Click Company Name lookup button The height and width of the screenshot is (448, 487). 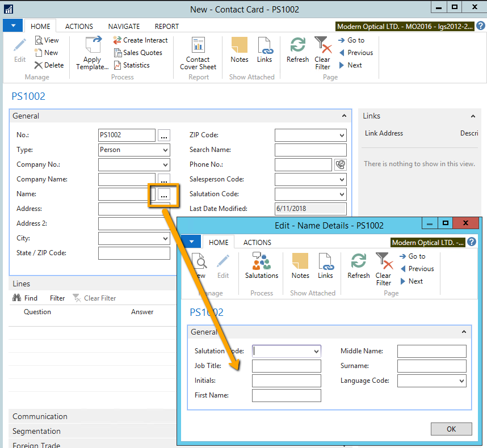[164, 179]
